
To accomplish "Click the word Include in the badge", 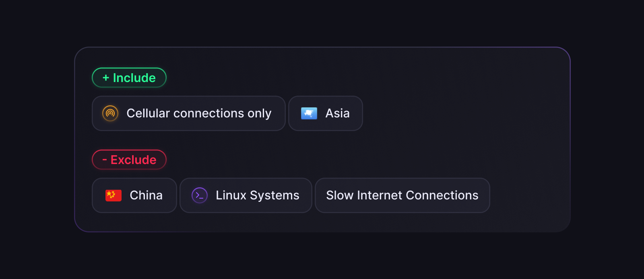I will (134, 78).
